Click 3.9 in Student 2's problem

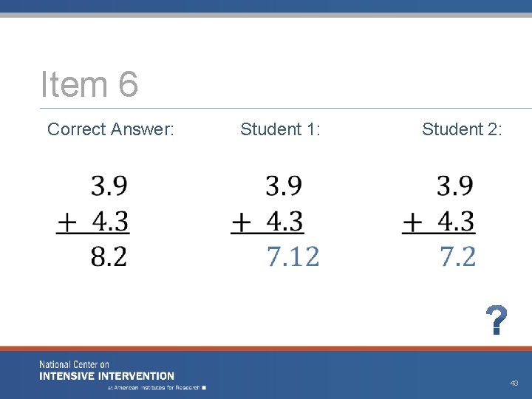point(455,185)
